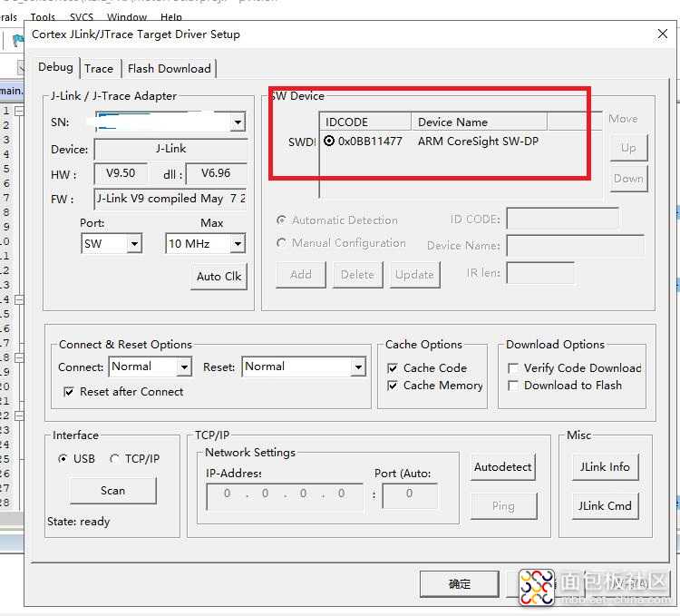This screenshot has height=616, width=680.
Task: Toggle the Cache Code checkbox
Action: coord(392,368)
